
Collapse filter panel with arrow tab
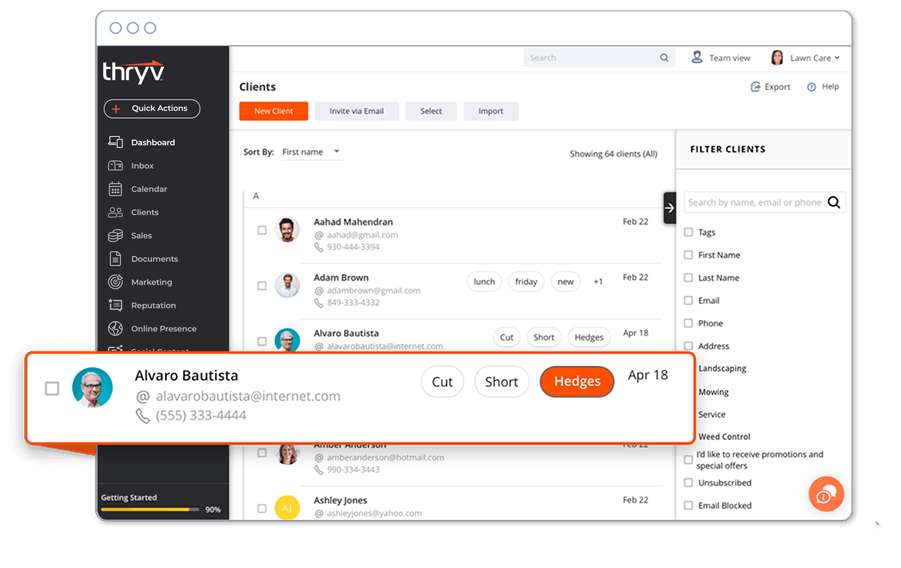[669, 208]
